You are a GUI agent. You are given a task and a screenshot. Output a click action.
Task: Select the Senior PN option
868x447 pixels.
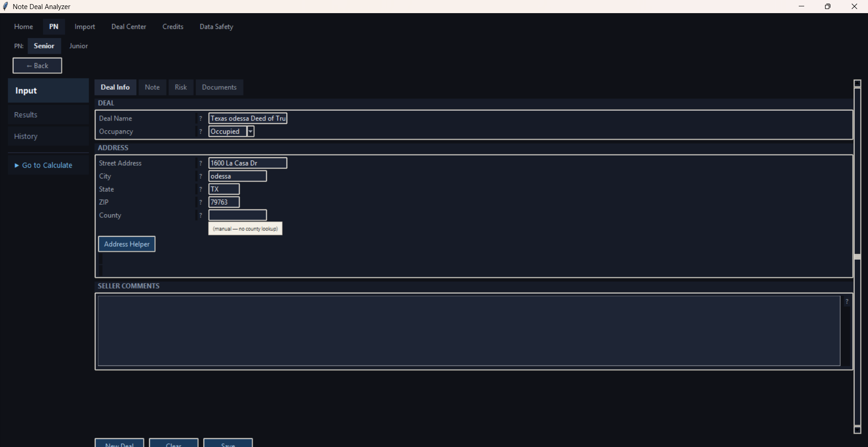tap(44, 46)
